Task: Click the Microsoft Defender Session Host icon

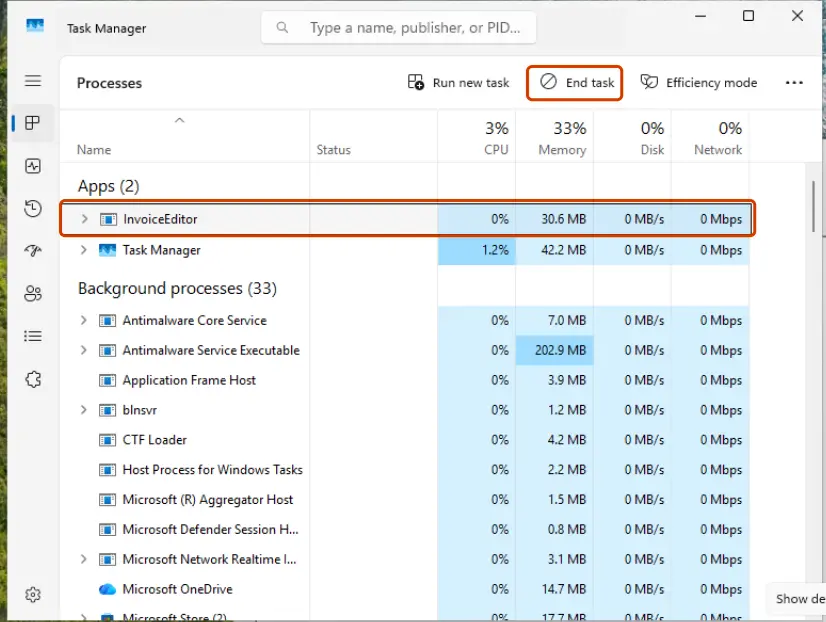Action: (107, 529)
